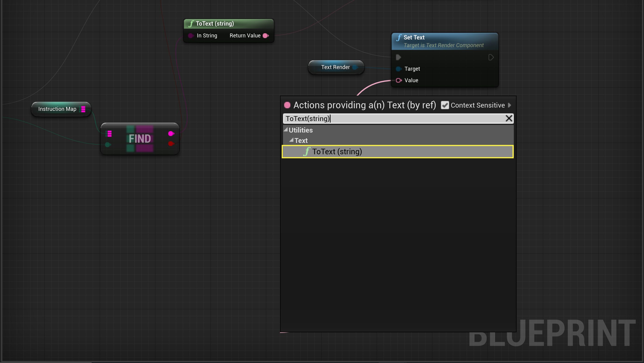This screenshot has width=644, height=363.
Task: Clear the action search field with X
Action: pos(509,118)
